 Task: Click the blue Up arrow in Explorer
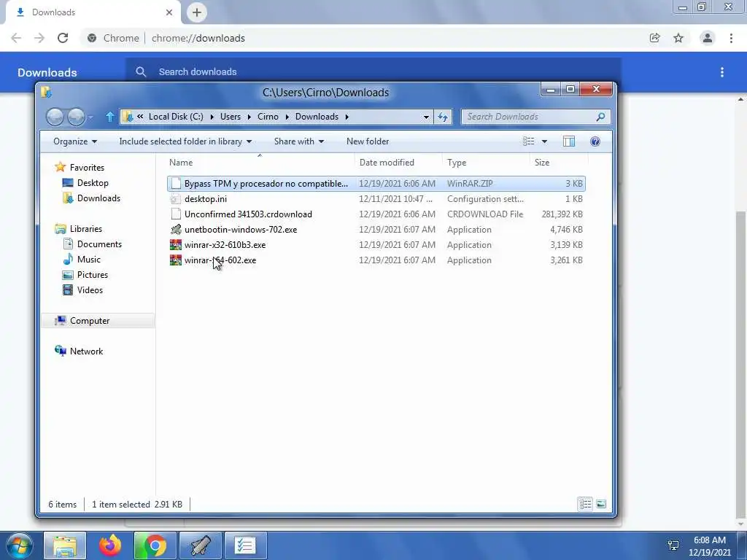click(x=110, y=117)
